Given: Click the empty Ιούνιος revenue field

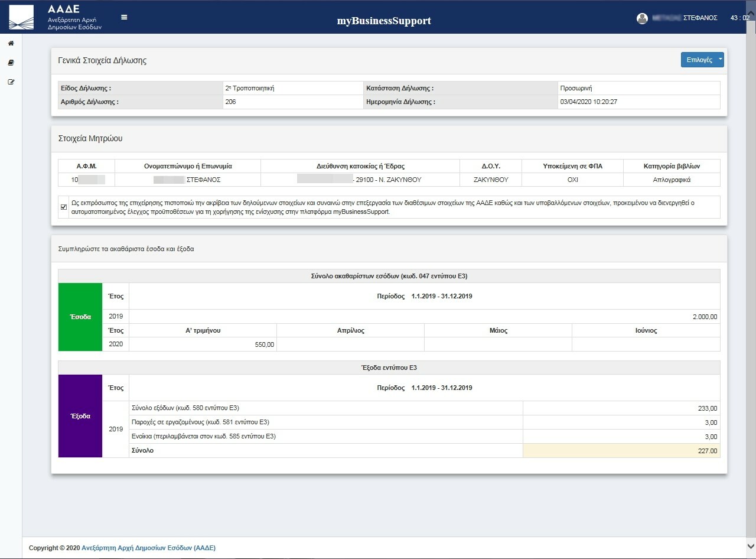Looking at the screenshot, I should [x=646, y=344].
